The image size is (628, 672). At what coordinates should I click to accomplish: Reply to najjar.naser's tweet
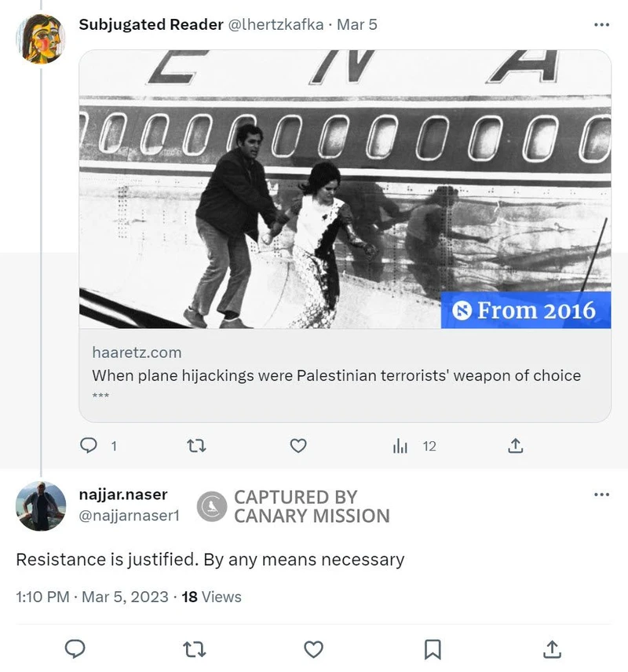click(75, 649)
